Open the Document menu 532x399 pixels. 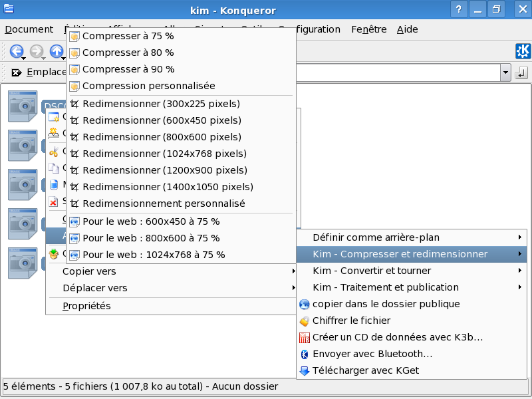(x=29, y=29)
